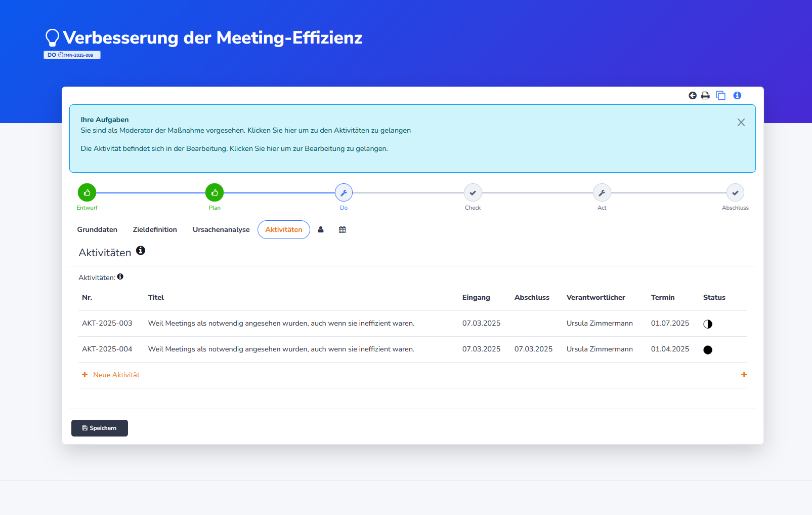Image resolution: width=812 pixels, height=515 pixels.
Task: Jump to the Check phase step
Action: [x=473, y=193]
